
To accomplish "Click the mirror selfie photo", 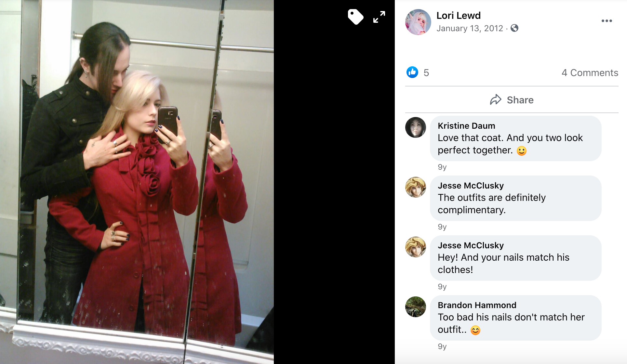I will (x=137, y=182).
